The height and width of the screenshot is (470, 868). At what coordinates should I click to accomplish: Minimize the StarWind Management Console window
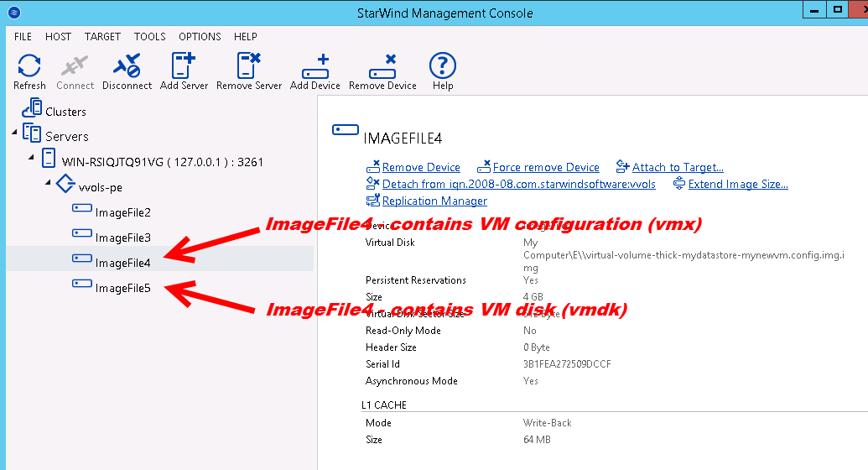(x=814, y=10)
